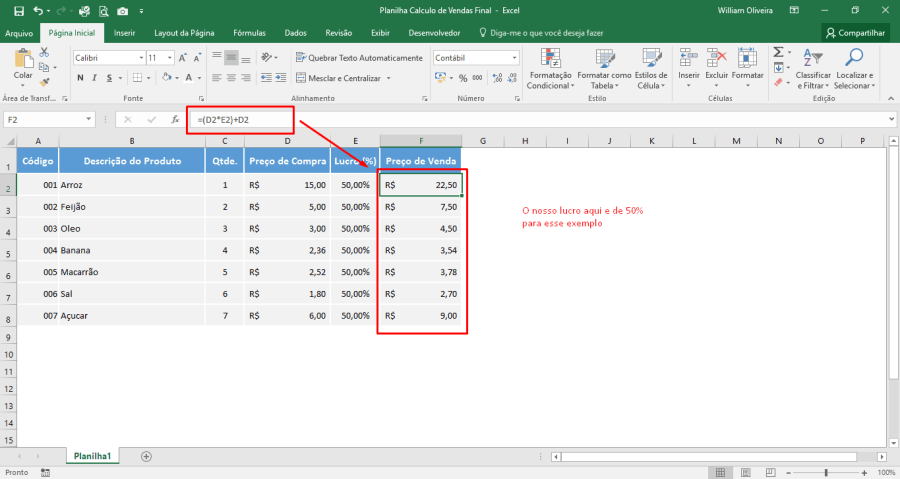Switch to Layout da Página tab
The image size is (900, 479).
(184, 33)
